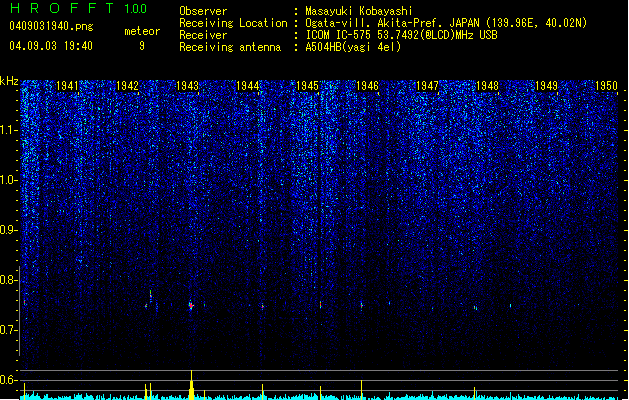
Task: Select the Ogata-vill. Akita-Pref. JAPAN location text
Action: click(x=392, y=23)
